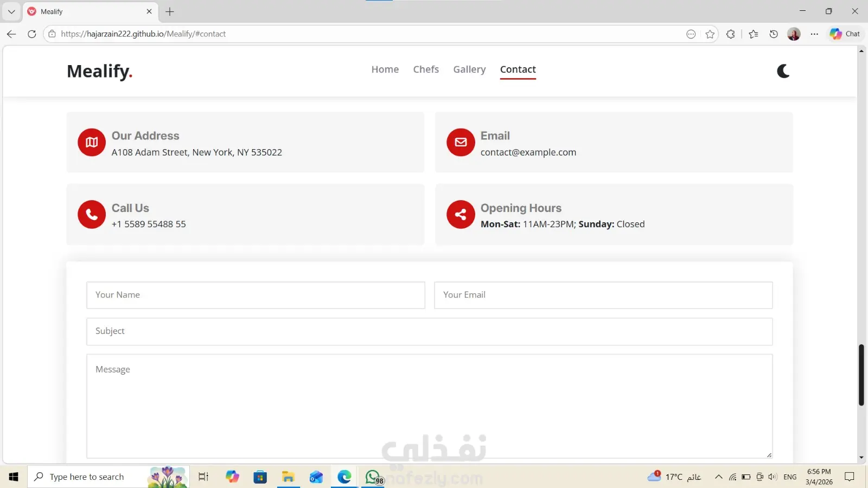The image size is (868, 488).
Task: Click the red map icon beside Our Address
Action: [92, 142]
